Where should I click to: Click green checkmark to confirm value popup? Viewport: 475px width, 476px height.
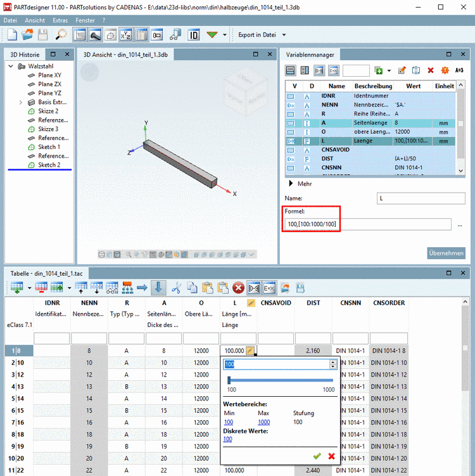point(317,456)
